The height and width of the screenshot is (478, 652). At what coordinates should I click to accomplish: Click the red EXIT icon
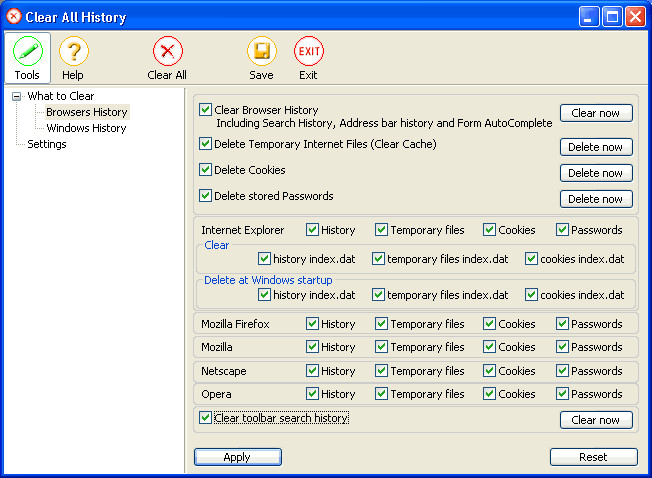pyautogui.click(x=309, y=51)
